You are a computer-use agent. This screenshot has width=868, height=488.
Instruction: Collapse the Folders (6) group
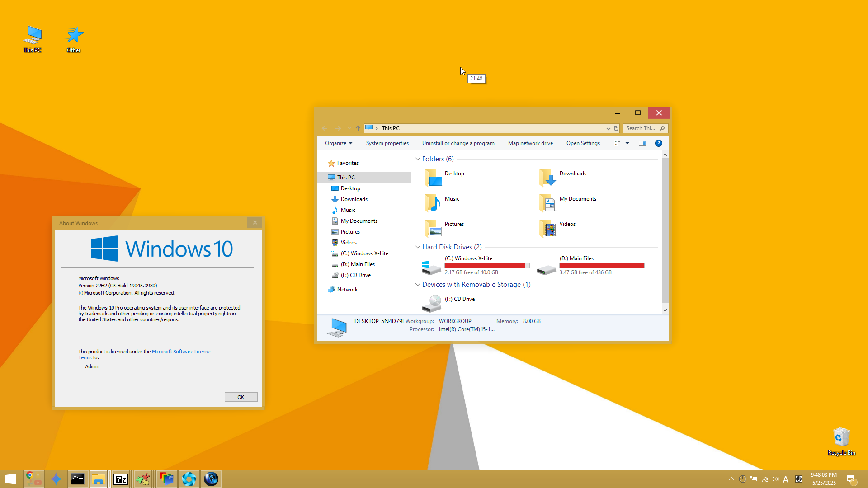(418, 159)
